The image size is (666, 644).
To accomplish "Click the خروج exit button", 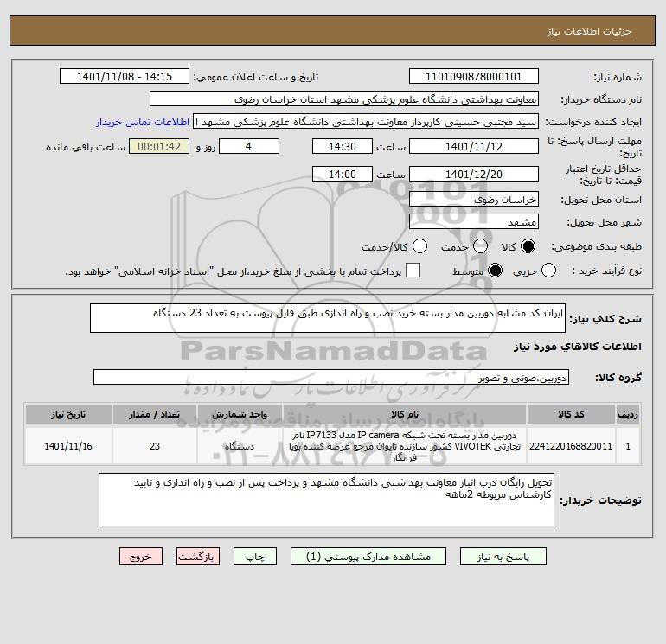I will (141, 556).
